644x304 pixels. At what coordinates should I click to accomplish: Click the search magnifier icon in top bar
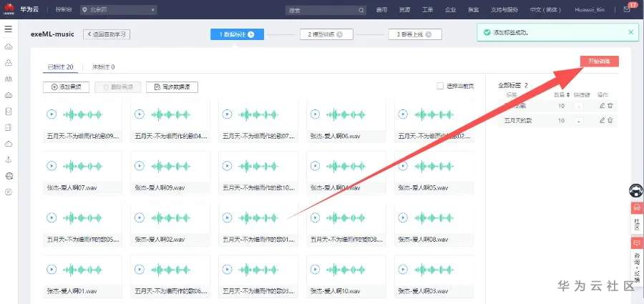(361, 10)
